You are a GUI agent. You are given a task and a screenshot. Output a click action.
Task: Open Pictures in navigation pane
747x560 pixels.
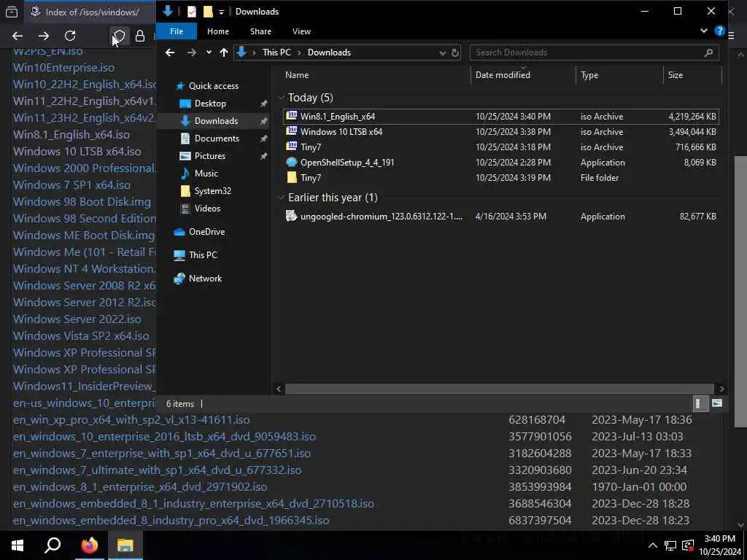pyautogui.click(x=209, y=156)
